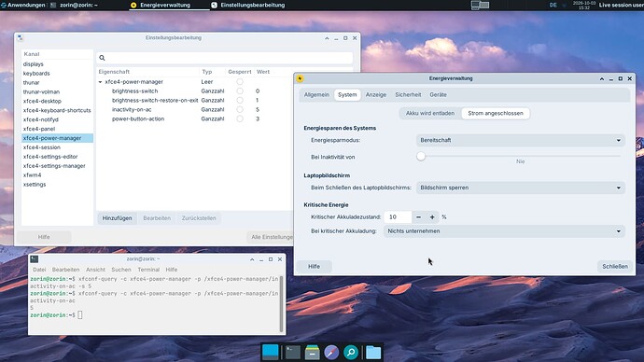Increase critical battery level with plus button
The height and width of the screenshot is (362, 644).
tap(432, 216)
